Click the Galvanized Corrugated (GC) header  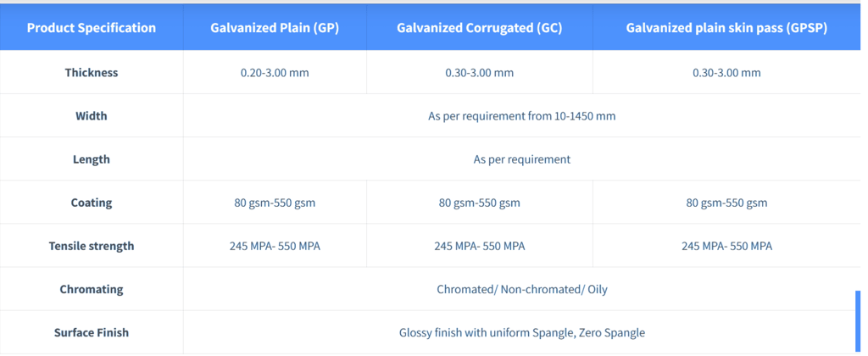pyautogui.click(x=479, y=28)
